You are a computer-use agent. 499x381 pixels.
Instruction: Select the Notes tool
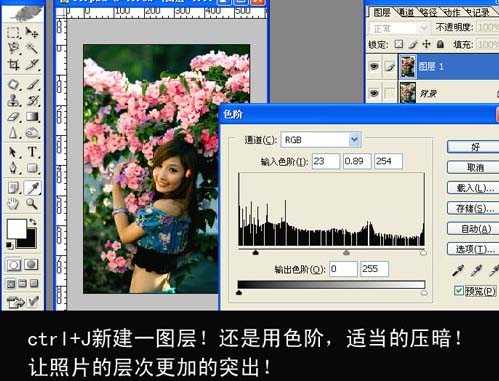coord(14,188)
